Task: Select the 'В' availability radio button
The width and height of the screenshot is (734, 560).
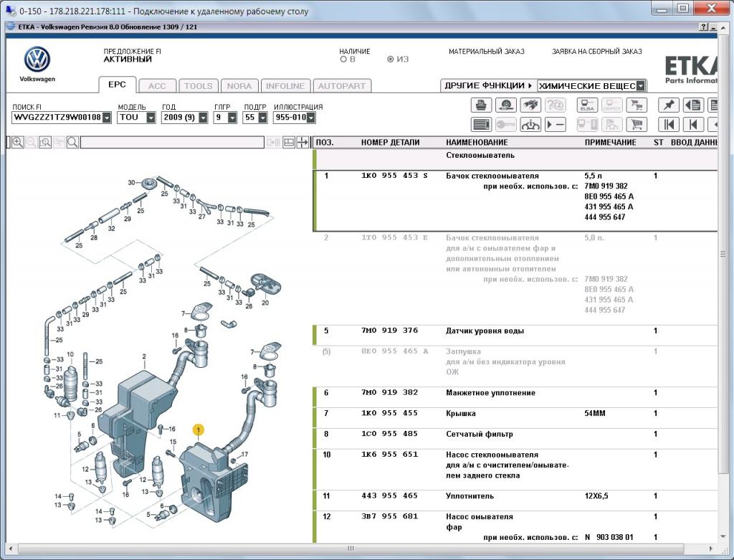Action: click(x=343, y=60)
